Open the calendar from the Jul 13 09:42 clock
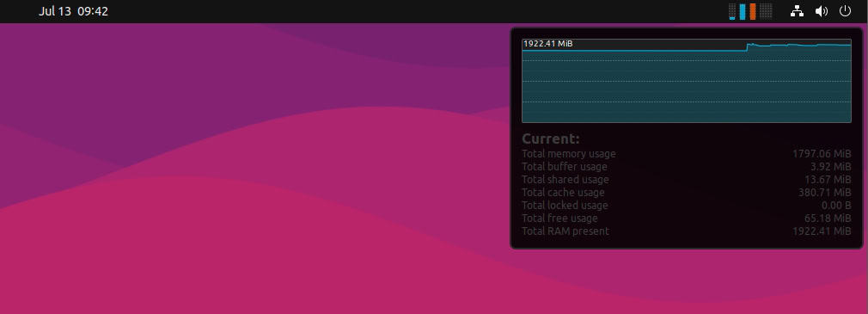868x314 pixels. click(73, 11)
